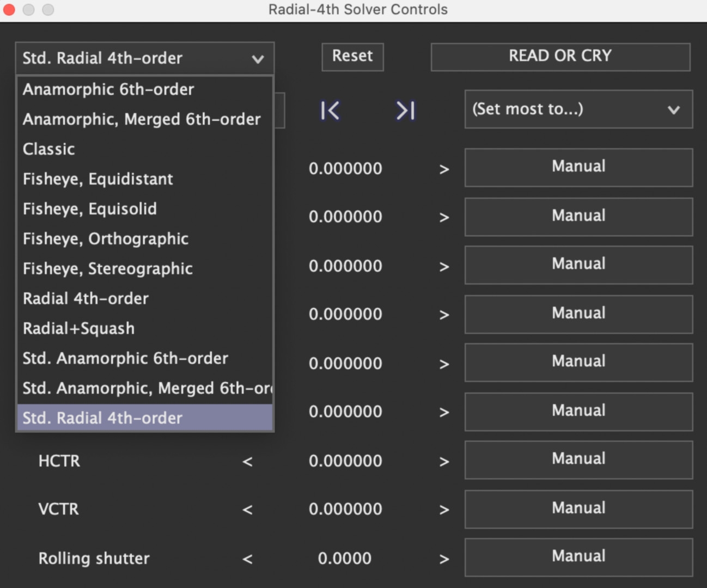Choose Fisheye, Stereographic in the list
The width and height of the screenshot is (707, 588).
point(108,269)
